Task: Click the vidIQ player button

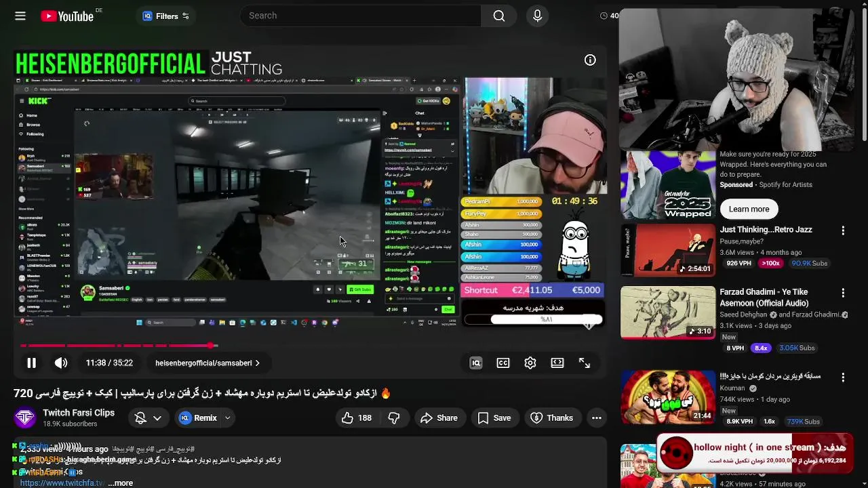Action: click(476, 363)
